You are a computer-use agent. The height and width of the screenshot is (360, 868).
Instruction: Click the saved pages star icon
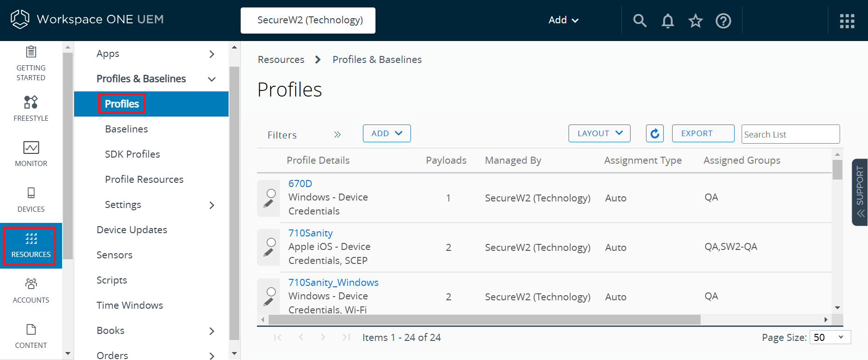click(x=695, y=21)
